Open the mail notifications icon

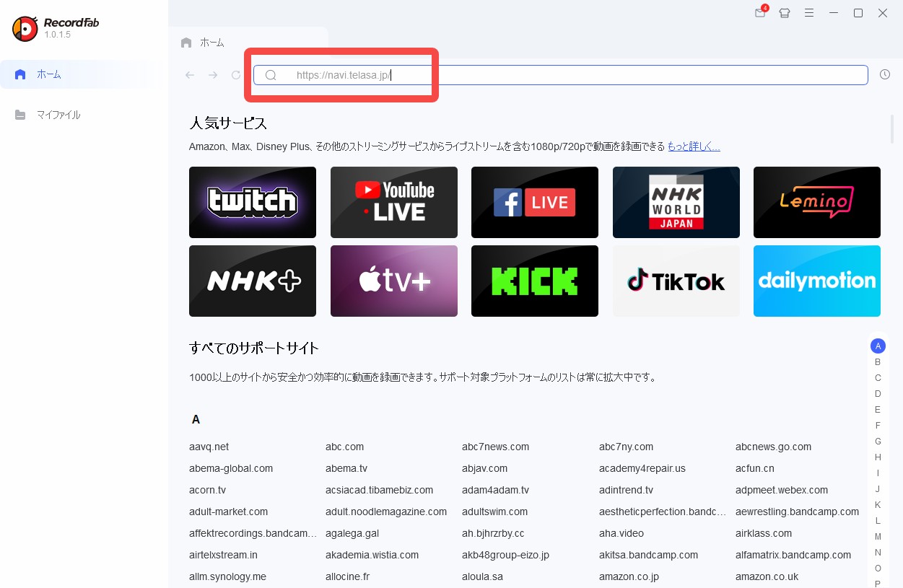point(760,13)
